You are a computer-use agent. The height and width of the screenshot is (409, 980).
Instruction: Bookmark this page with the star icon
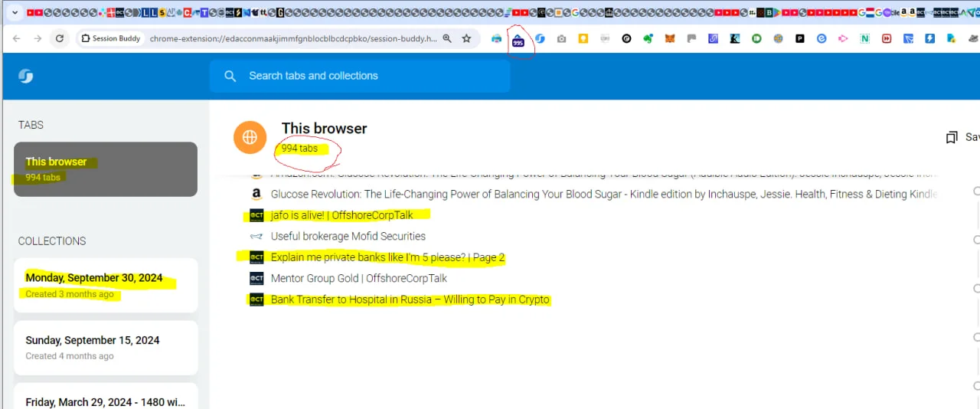point(466,38)
